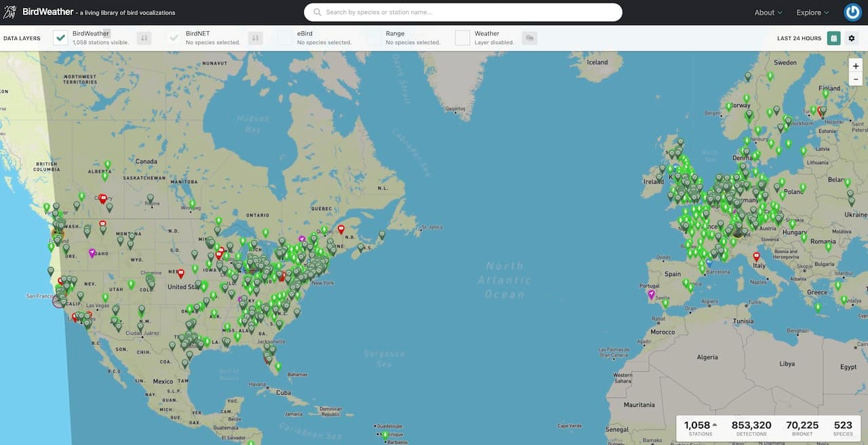This screenshot has height=445, width=868.
Task: Click the BirdWeather site title link
Action: 47,12
